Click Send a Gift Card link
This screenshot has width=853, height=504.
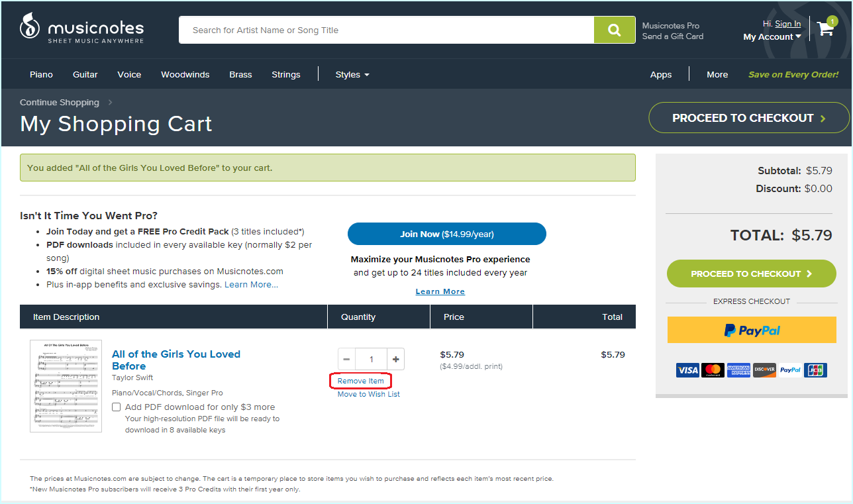[673, 36]
